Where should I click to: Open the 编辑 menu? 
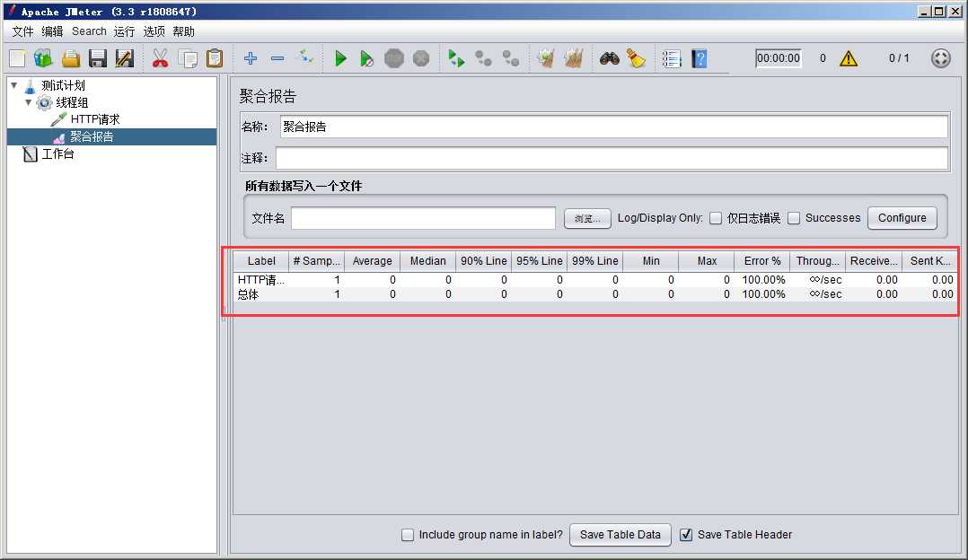pos(52,31)
